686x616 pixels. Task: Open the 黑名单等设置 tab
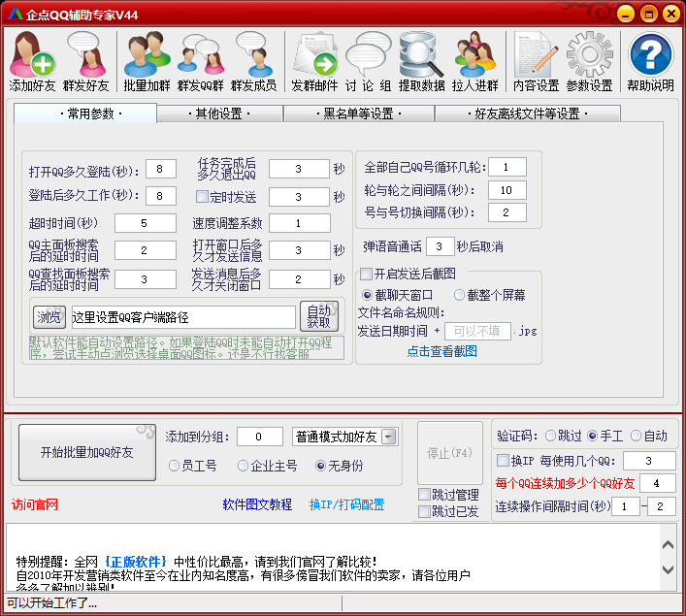coord(358,113)
